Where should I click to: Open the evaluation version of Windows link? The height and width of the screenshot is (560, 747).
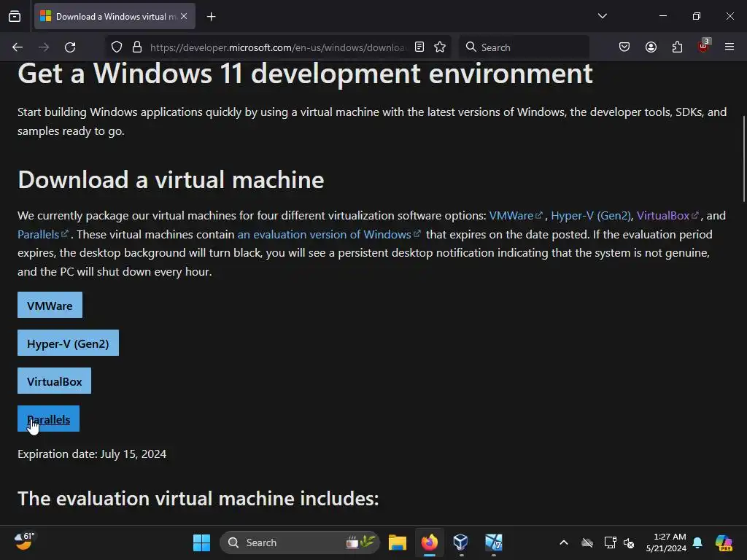329,234
